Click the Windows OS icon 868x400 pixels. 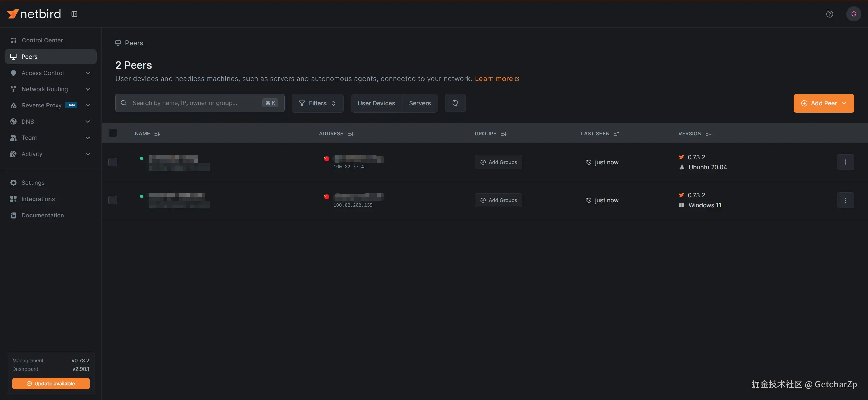coord(682,205)
